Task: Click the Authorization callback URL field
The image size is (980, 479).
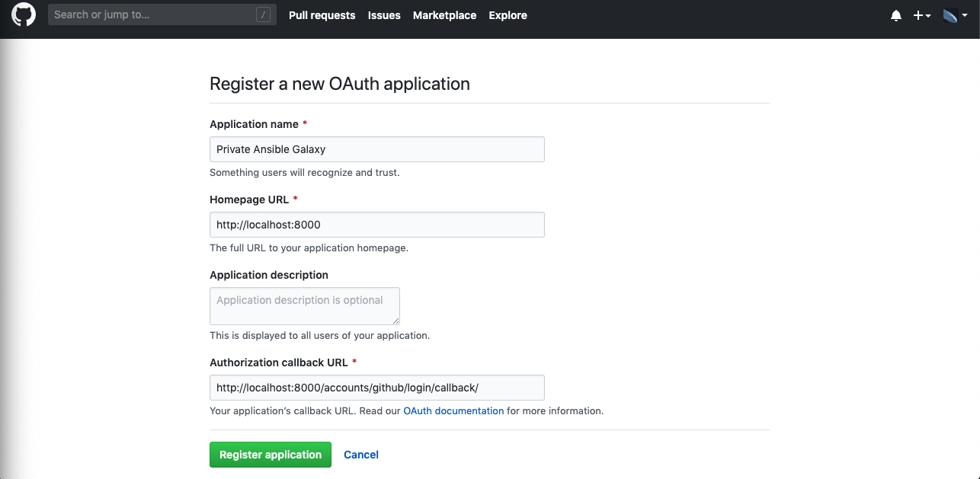Action: (x=377, y=388)
